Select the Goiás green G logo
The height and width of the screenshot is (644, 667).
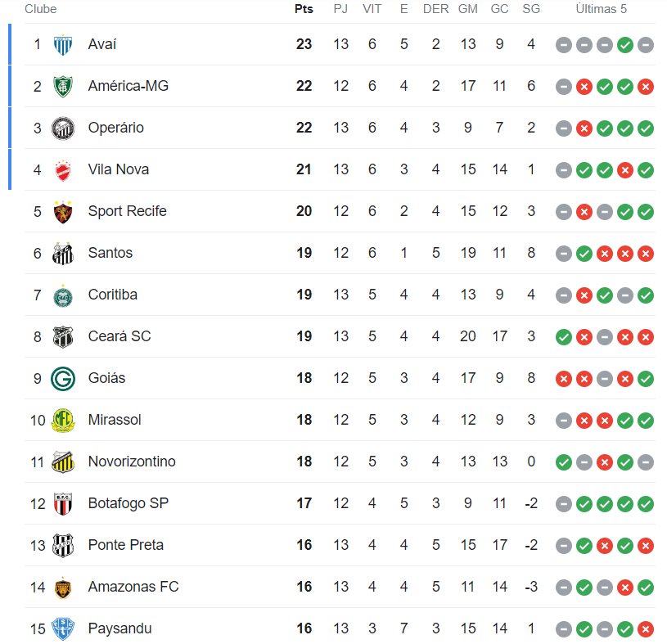(x=63, y=379)
